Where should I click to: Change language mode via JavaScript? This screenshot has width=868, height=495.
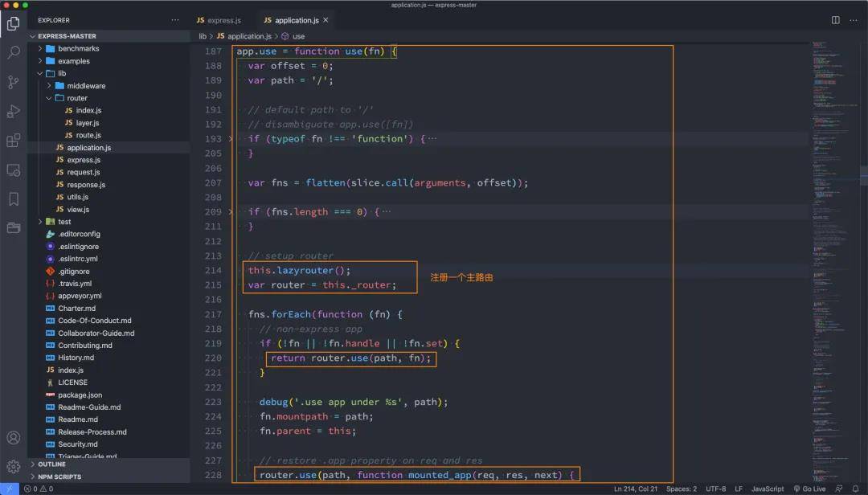coord(768,489)
